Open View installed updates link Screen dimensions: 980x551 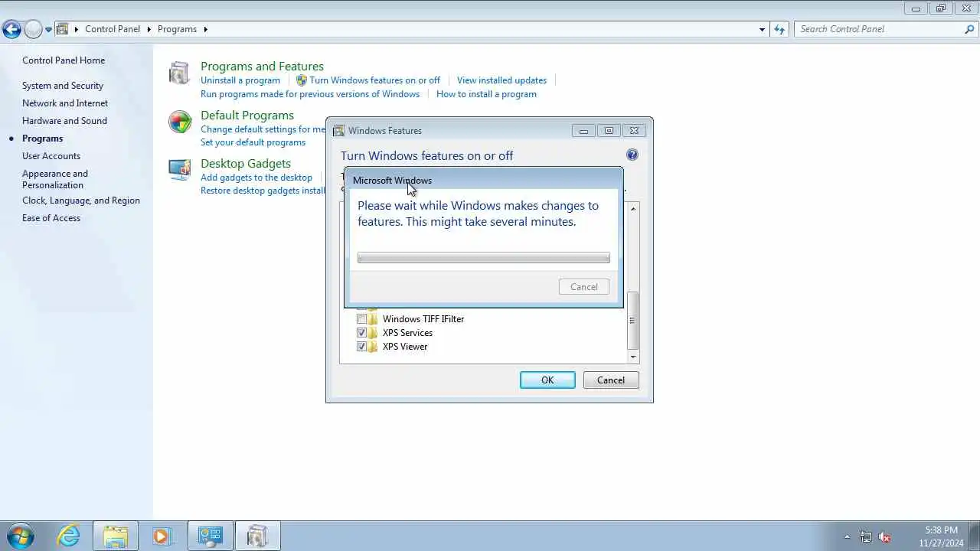501,80
